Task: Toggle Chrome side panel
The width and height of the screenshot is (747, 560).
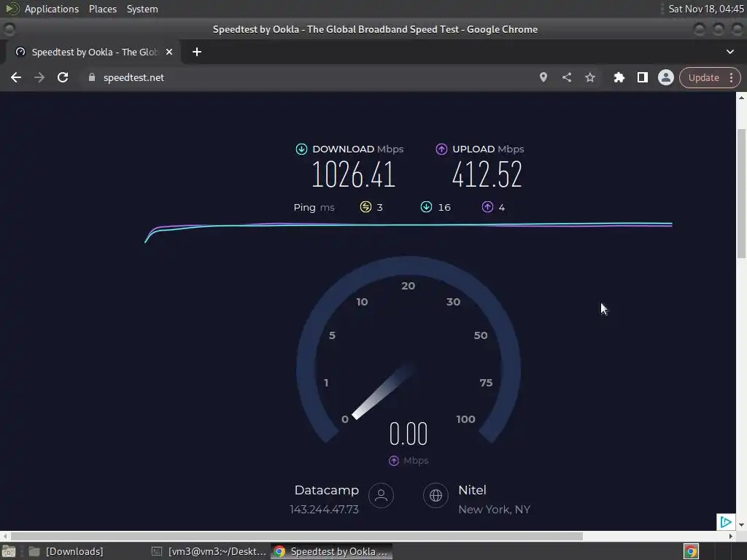Action: (642, 77)
